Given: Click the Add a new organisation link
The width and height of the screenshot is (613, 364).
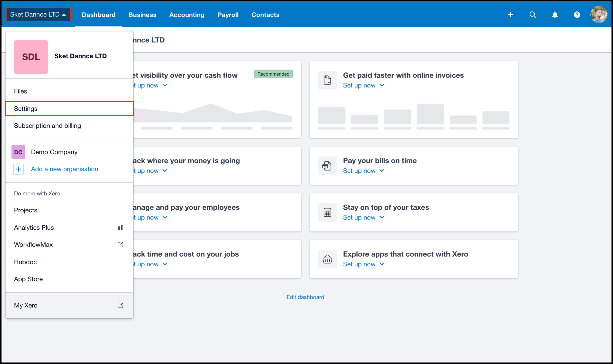Looking at the screenshot, I should tap(64, 169).
